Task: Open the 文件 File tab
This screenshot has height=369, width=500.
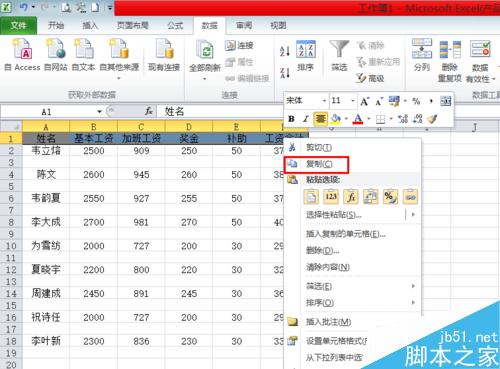Action: (18, 25)
